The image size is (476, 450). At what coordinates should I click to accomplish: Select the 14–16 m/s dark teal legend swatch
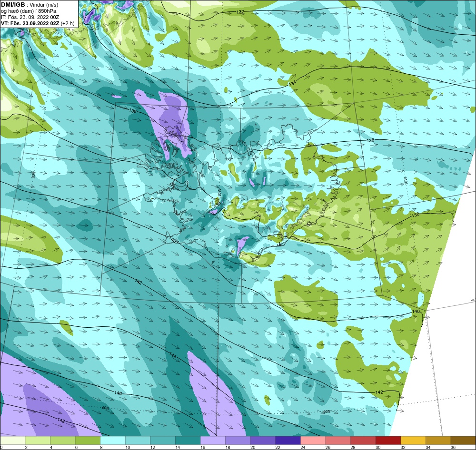(x=188, y=440)
